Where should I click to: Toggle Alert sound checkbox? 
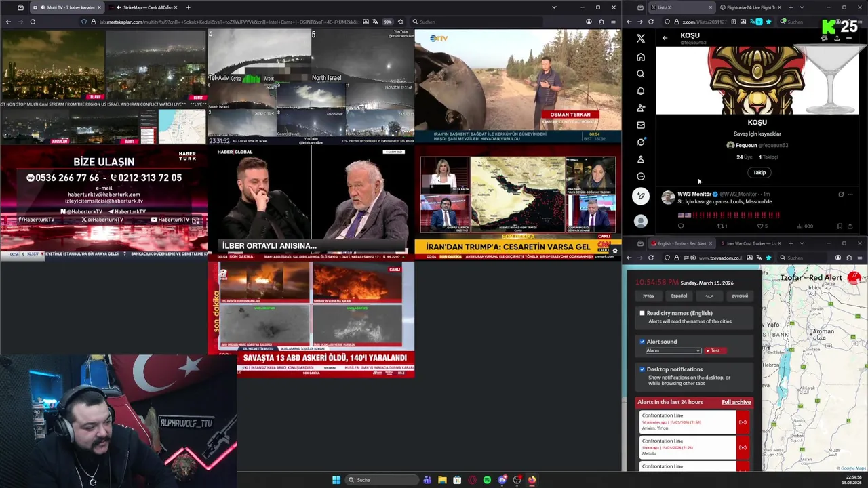point(642,342)
